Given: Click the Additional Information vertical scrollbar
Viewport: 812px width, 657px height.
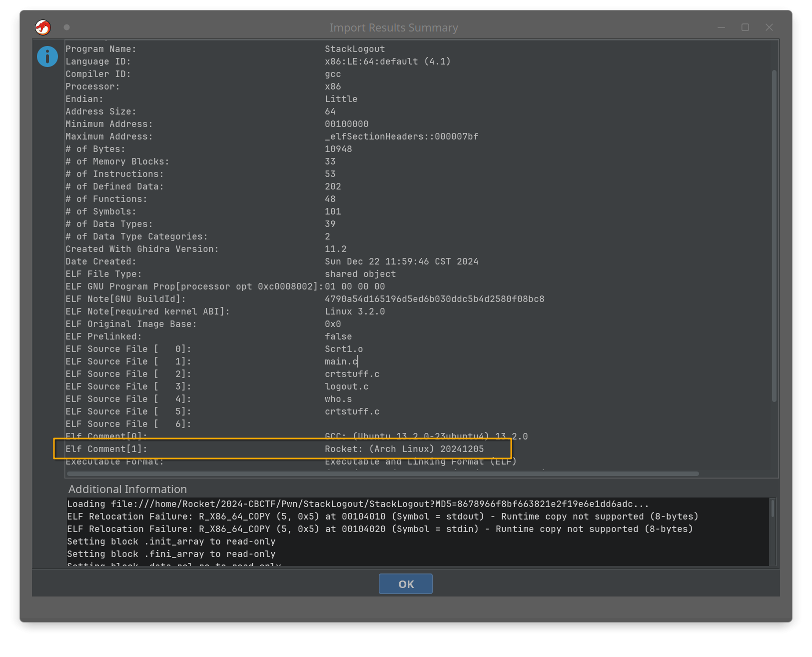Looking at the screenshot, I should 773,508.
